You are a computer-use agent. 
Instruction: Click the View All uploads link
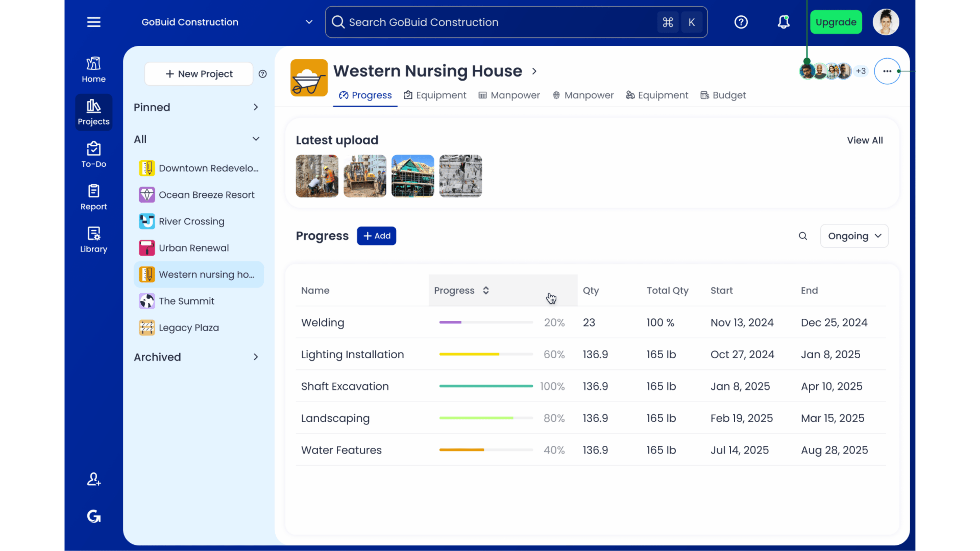[864, 140]
